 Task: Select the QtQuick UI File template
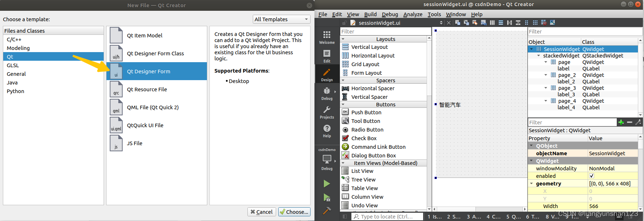click(x=157, y=125)
